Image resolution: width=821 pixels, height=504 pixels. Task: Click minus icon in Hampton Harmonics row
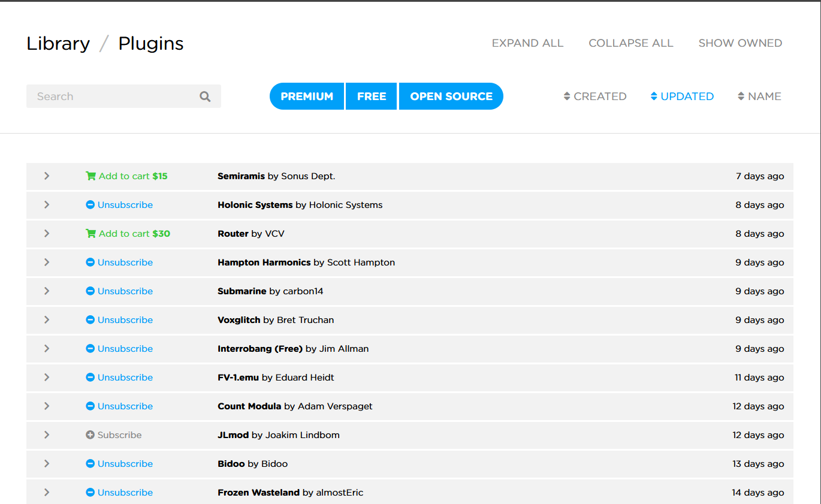90,262
